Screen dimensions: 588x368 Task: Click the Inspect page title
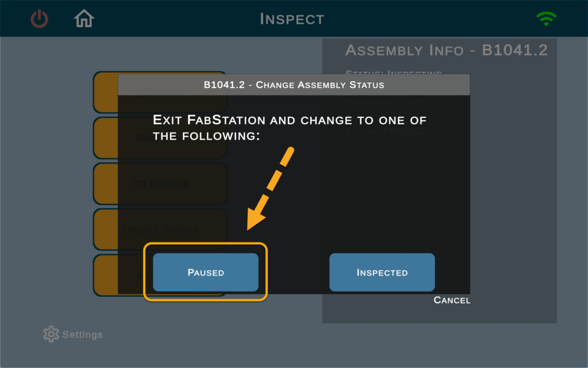292,19
